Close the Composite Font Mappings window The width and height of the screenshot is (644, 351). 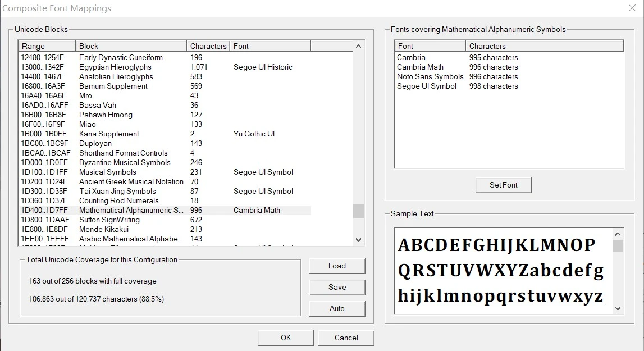(x=632, y=8)
